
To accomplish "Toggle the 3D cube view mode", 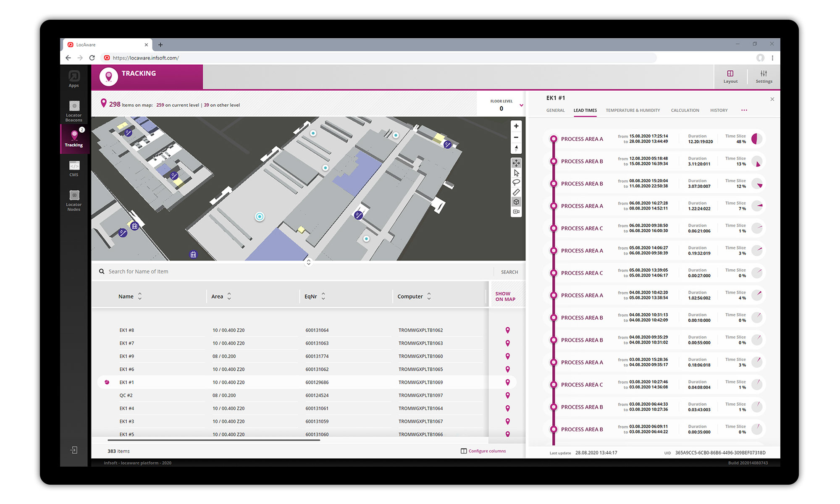I will click(516, 202).
